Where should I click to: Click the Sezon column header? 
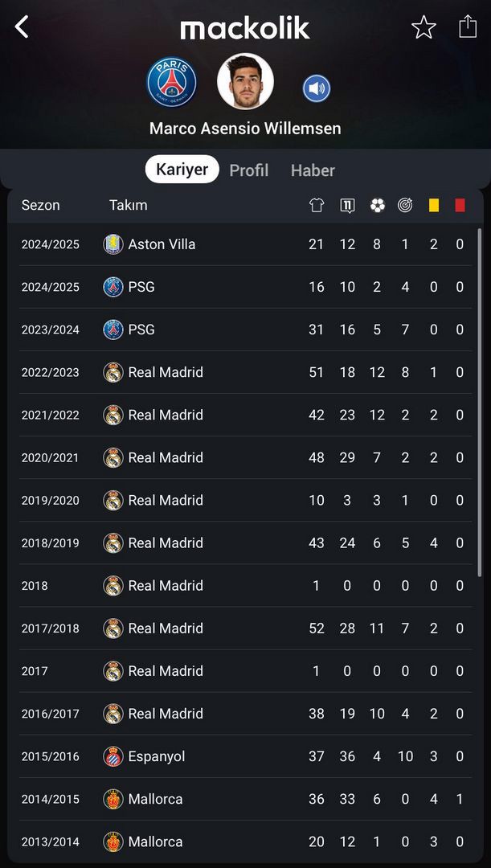click(40, 205)
